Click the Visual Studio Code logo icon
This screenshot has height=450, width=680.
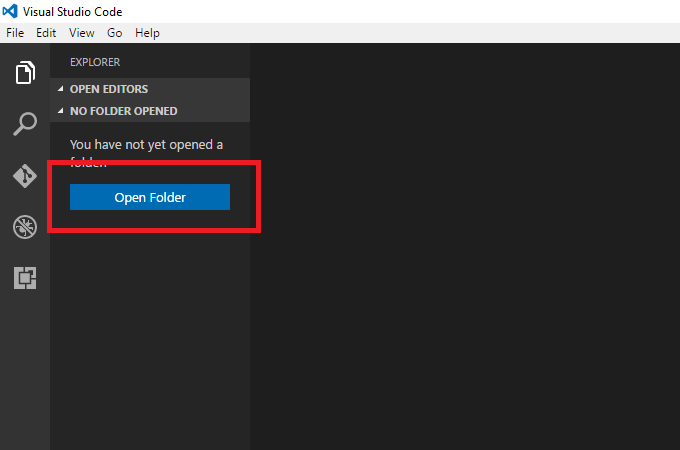tap(10, 11)
